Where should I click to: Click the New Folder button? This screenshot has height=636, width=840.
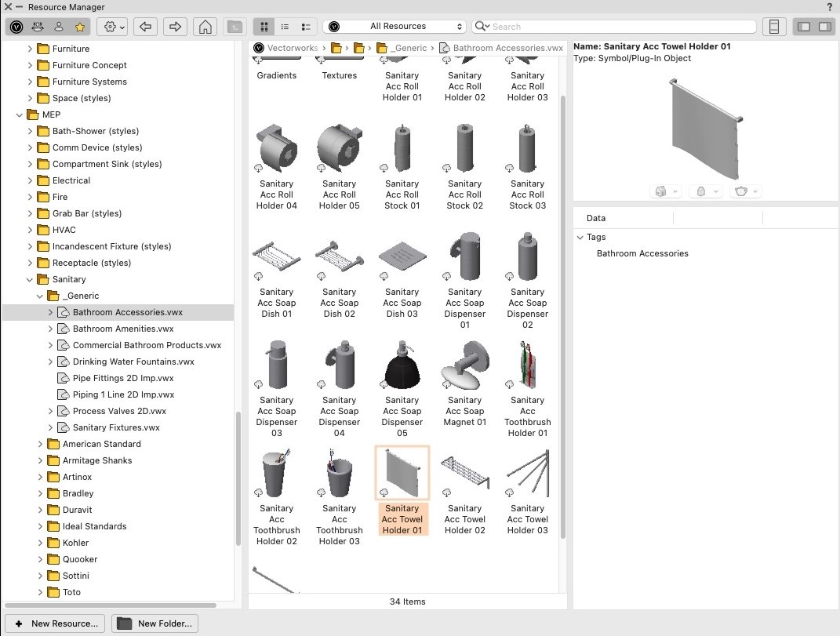(155, 623)
